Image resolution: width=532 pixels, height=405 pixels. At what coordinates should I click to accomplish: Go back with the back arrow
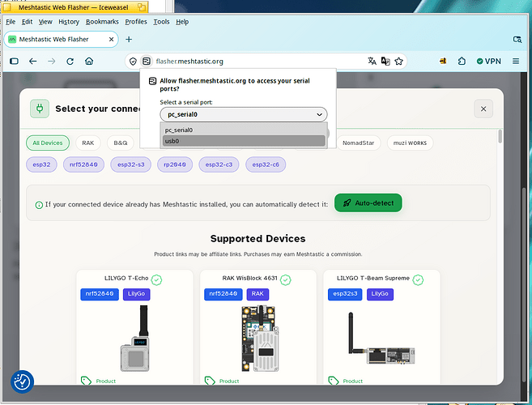coord(33,62)
